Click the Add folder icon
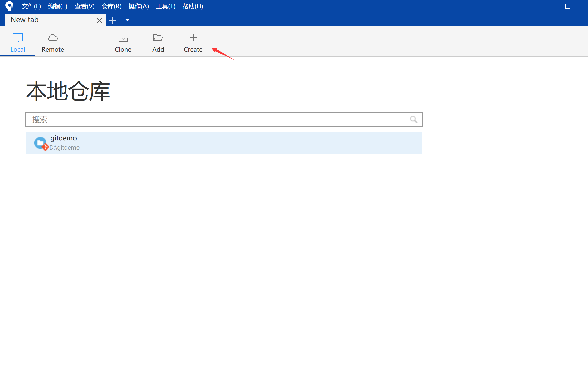The height and width of the screenshot is (373, 588). coord(158,38)
